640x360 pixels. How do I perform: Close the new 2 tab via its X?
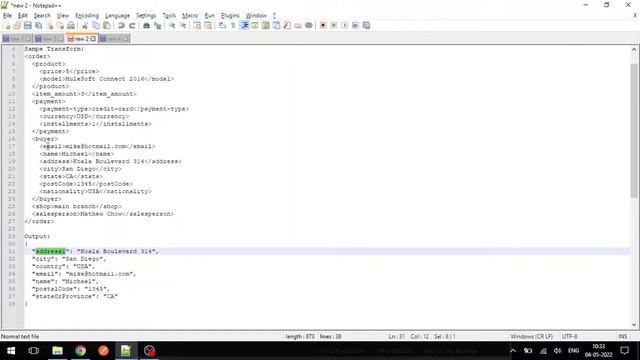(93, 39)
